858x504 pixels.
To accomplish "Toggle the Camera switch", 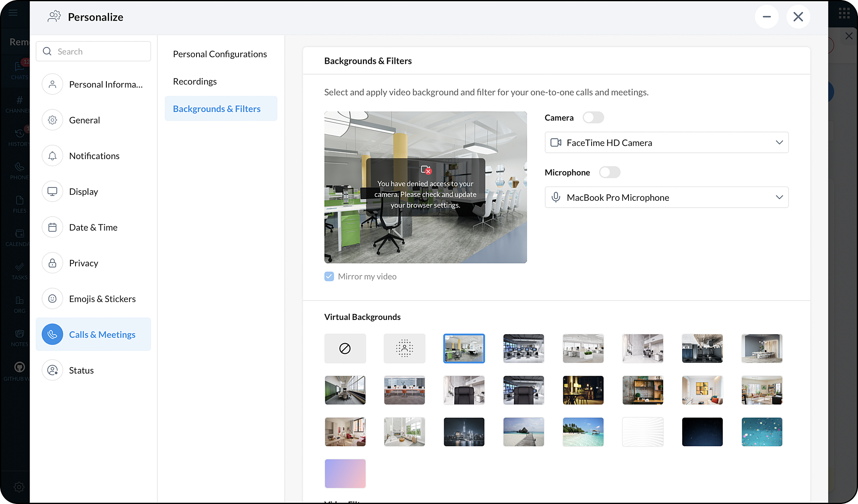I will (x=593, y=118).
